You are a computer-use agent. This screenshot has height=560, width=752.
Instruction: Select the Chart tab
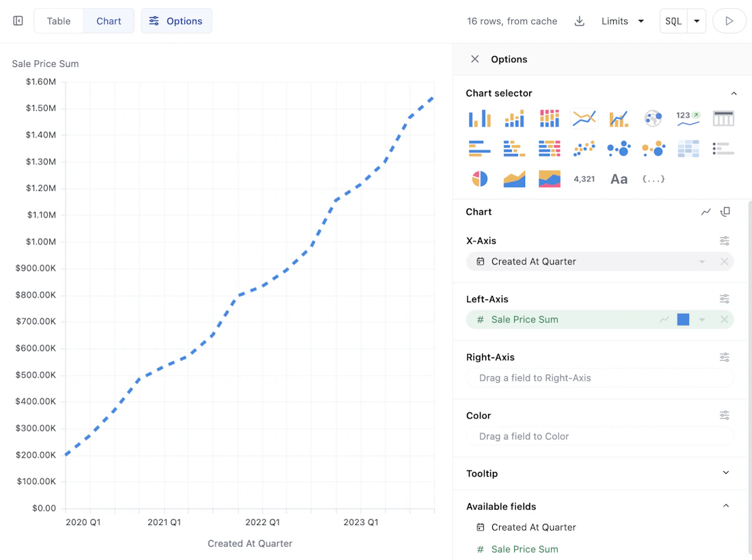(108, 21)
